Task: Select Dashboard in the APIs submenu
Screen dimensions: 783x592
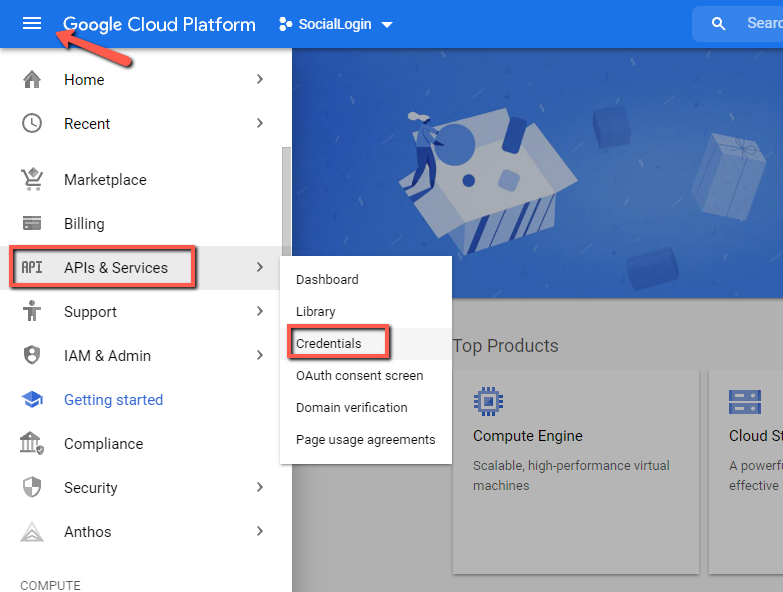Action: (366, 280)
